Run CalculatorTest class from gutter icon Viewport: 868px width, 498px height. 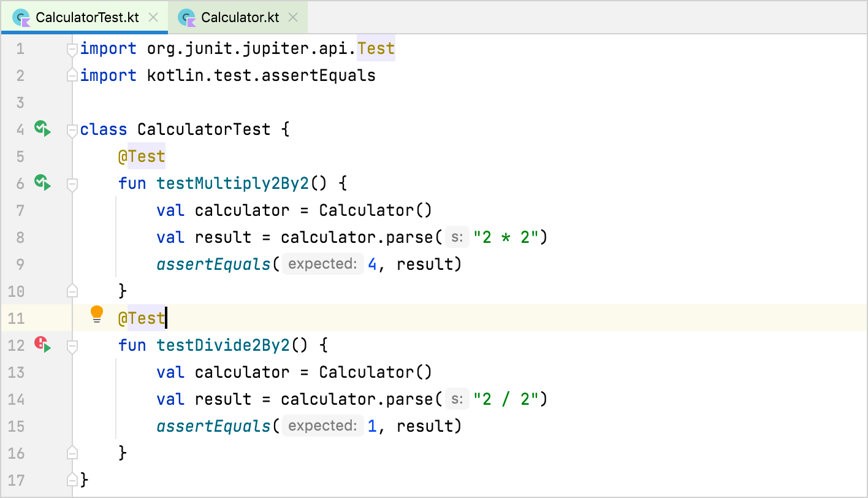coord(42,129)
